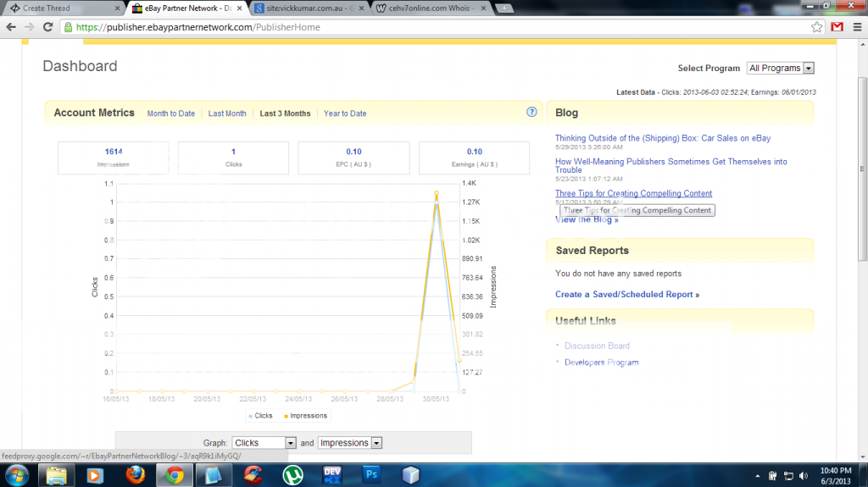Screen dimensions: 868x487
Task: Select Last Month metrics range
Action: [227, 113]
